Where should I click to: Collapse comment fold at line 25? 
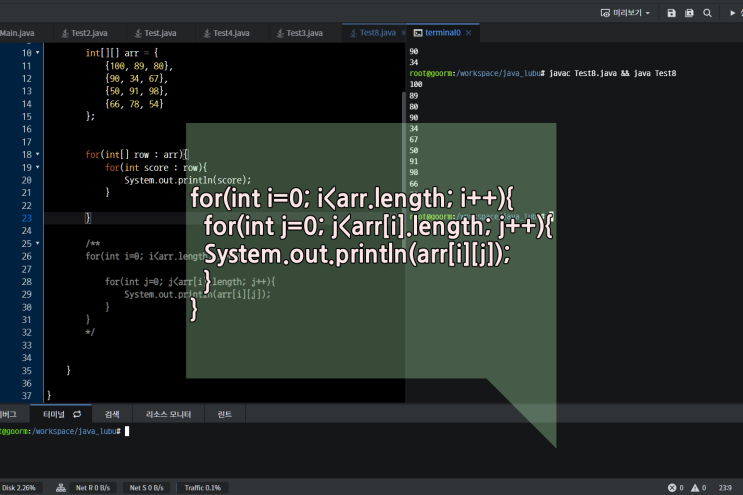(37, 243)
